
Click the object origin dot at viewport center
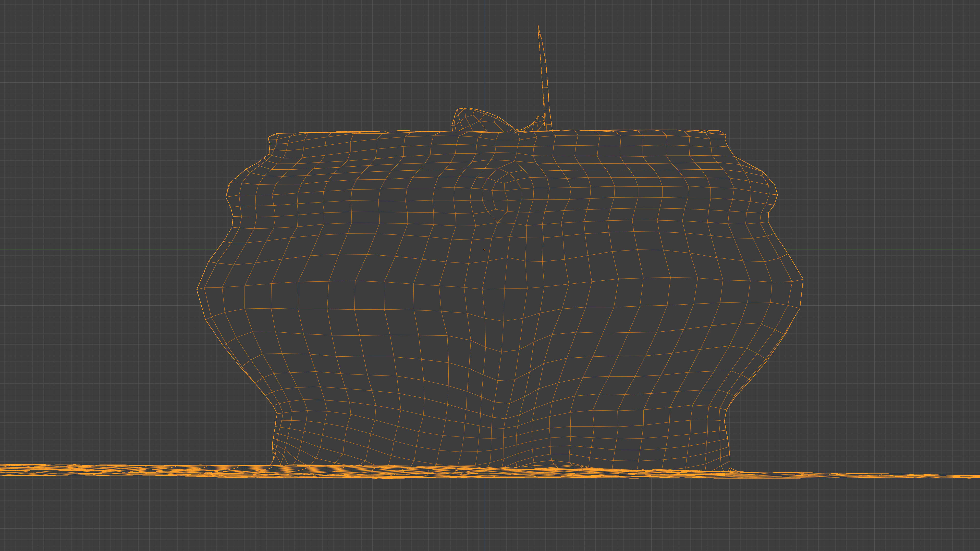click(x=484, y=250)
